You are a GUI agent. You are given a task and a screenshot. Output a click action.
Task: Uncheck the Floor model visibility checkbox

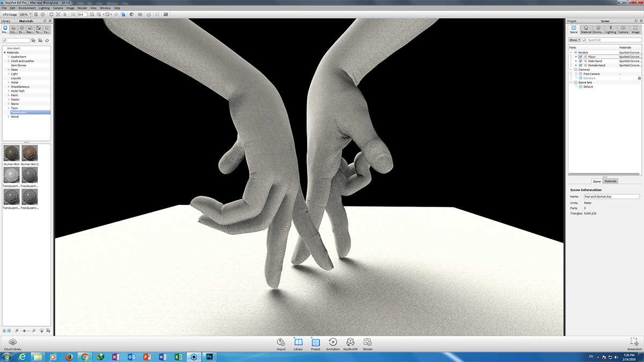[x=581, y=57]
